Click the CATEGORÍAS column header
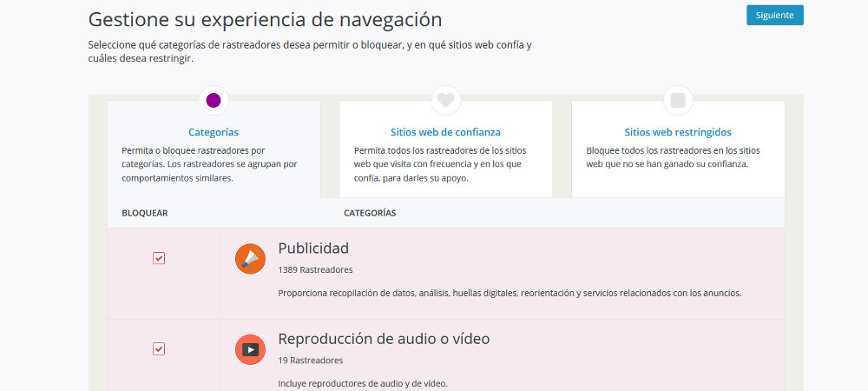 [370, 213]
